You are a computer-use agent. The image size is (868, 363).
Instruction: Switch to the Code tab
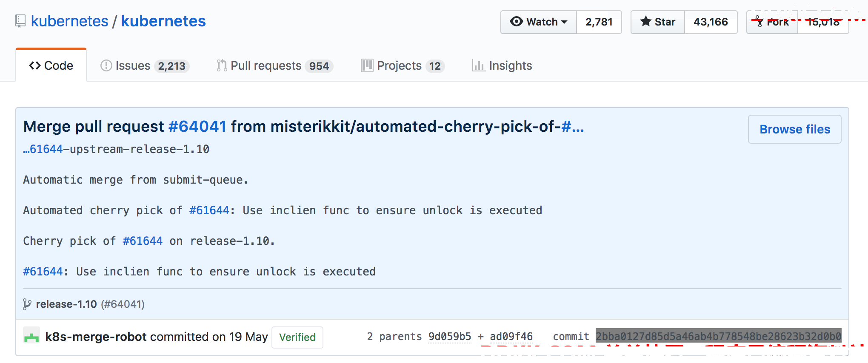[x=51, y=65]
